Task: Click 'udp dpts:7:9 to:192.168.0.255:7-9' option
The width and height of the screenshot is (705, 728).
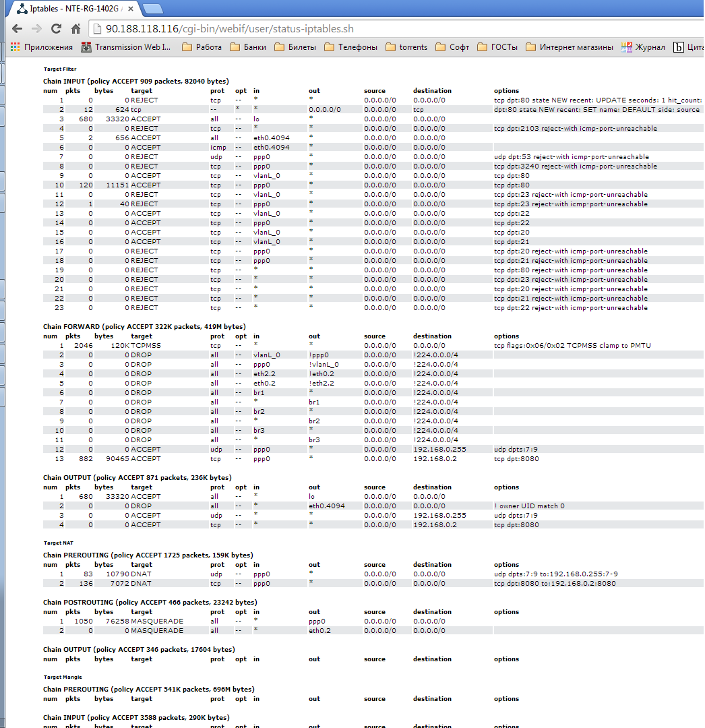Action: point(556,574)
